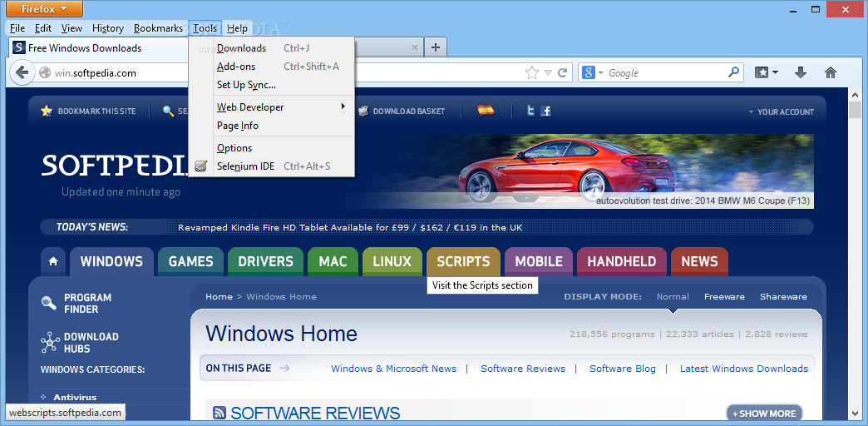The width and height of the screenshot is (868, 426).
Task: Click the Google search engine icon
Action: 589,72
